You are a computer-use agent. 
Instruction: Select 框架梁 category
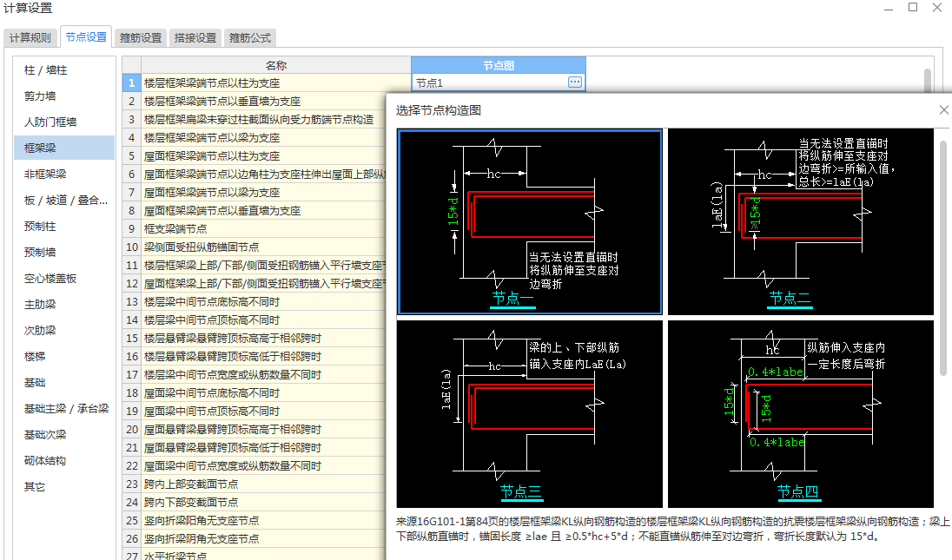tap(64, 148)
